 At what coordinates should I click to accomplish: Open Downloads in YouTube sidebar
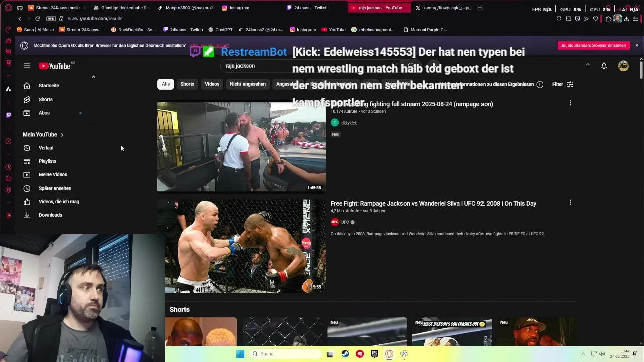[x=54, y=215]
